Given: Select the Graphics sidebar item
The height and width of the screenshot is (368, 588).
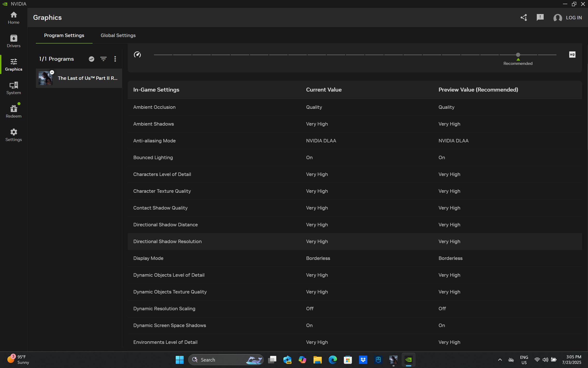Looking at the screenshot, I should point(13,65).
